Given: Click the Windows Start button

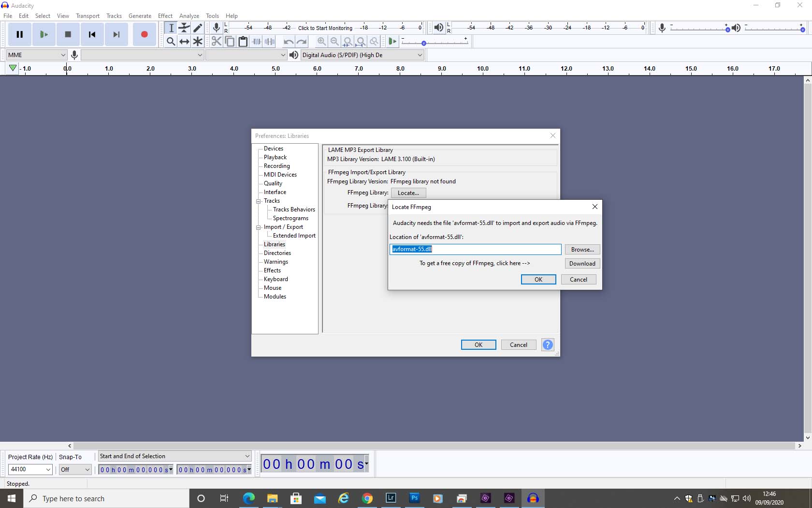Looking at the screenshot, I should (12, 498).
